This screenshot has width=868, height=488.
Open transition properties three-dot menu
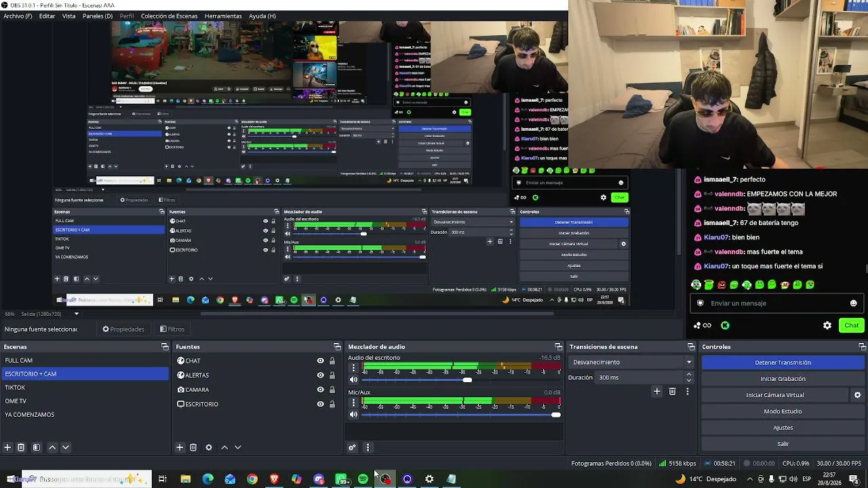click(x=688, y=391)
